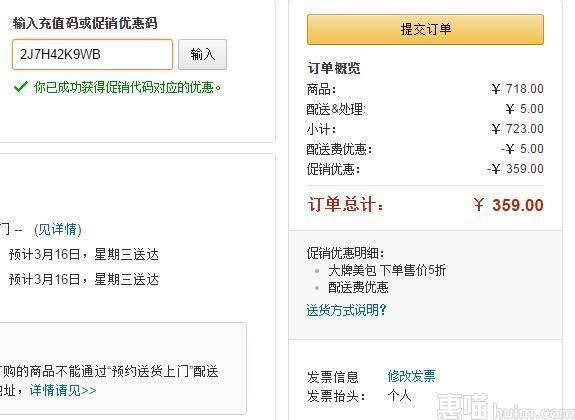Click the 订单概览 order summary heading

click(x=334, y=68)
